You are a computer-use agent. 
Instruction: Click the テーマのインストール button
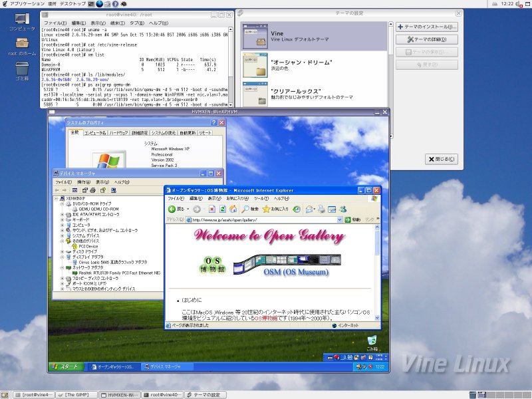click(x=427, y=27)
